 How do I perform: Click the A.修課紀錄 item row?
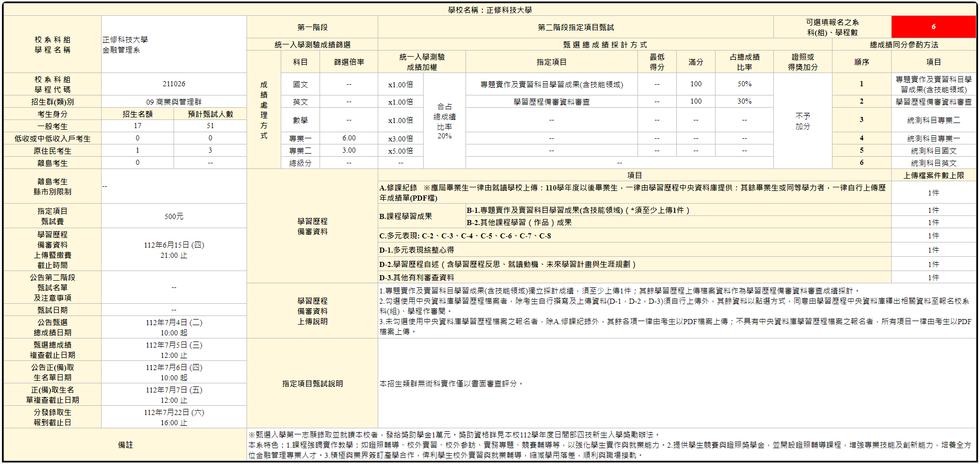tap(634, 192)
